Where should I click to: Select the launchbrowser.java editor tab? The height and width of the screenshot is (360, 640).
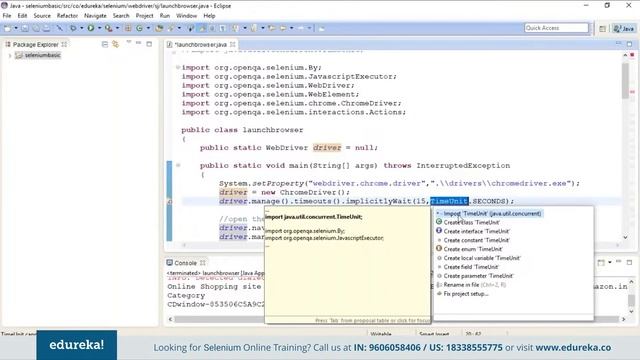tap(200, 44)
